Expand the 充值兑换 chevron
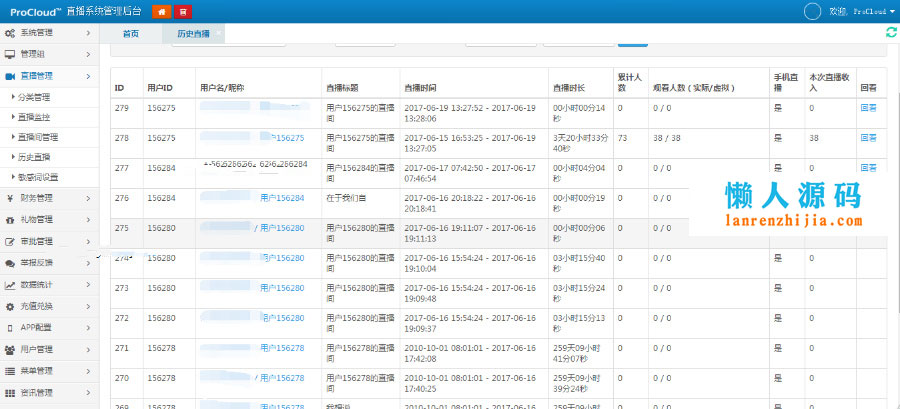Screen dimensions: 900x409 tap(88, 306)
